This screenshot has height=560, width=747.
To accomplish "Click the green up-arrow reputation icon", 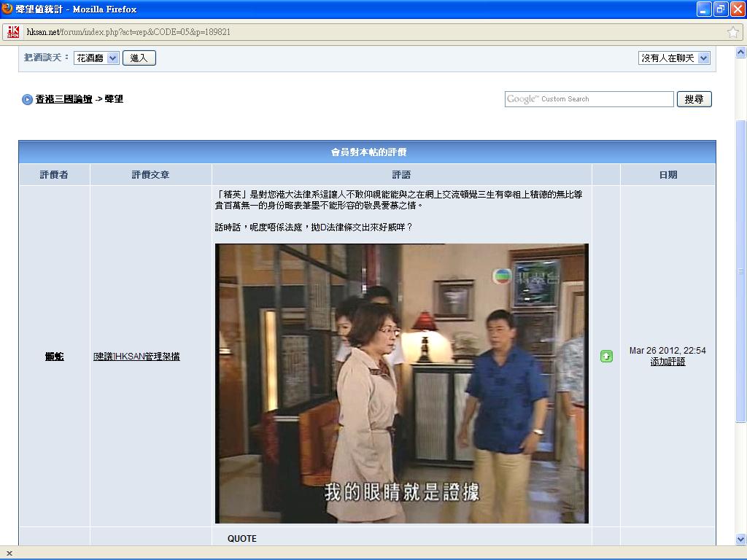I will tap(606, 356).
